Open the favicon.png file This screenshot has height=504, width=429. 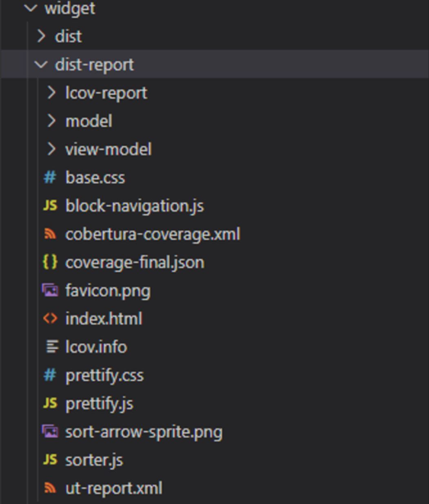click(x=108, y=291)
